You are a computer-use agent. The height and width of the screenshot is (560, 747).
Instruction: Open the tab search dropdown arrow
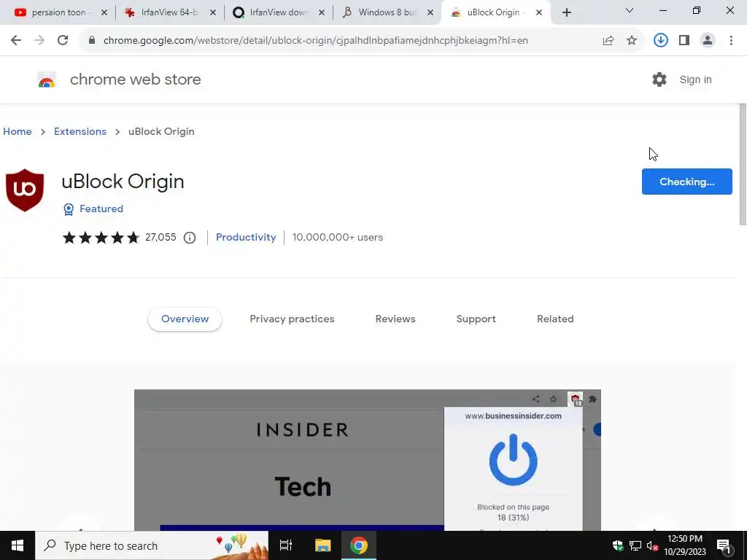click(630, 10)
